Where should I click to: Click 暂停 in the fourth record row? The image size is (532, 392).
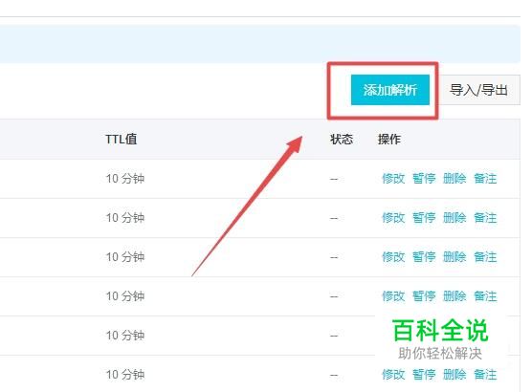[424, 296]
